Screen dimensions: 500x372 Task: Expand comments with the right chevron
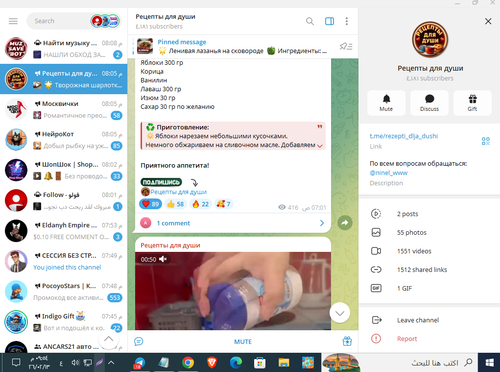point(322,223)
